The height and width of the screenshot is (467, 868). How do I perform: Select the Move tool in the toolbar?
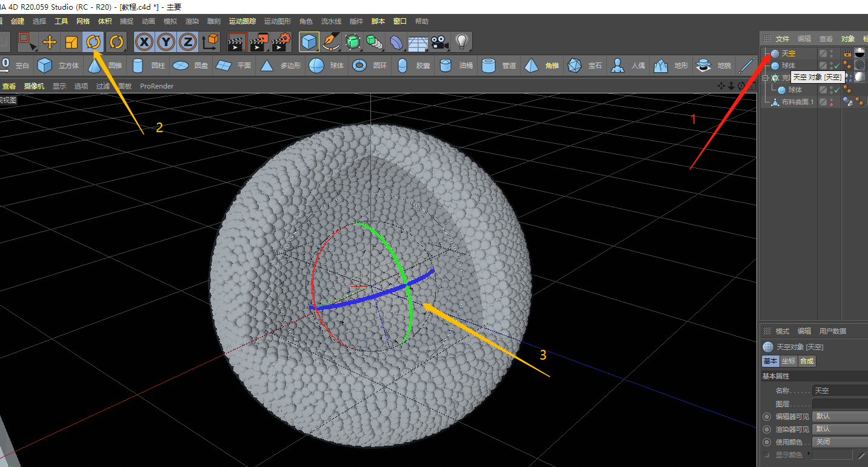click(49, 42)
